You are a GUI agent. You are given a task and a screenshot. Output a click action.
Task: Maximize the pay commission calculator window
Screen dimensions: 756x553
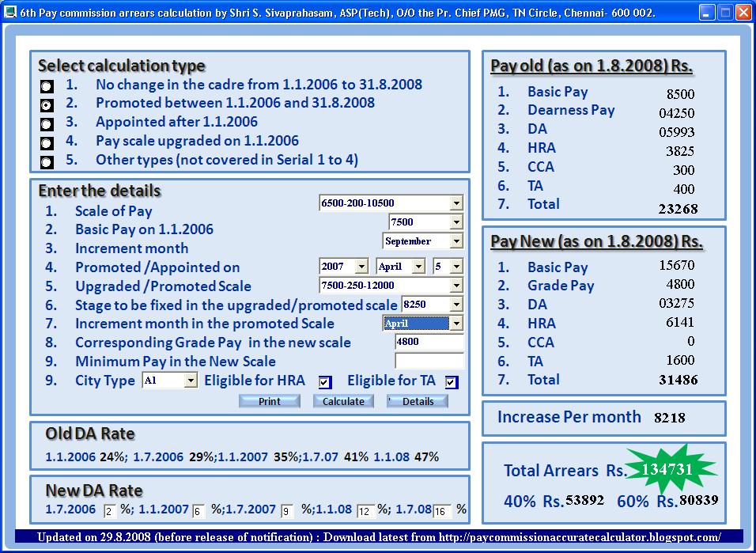point(725,13)
